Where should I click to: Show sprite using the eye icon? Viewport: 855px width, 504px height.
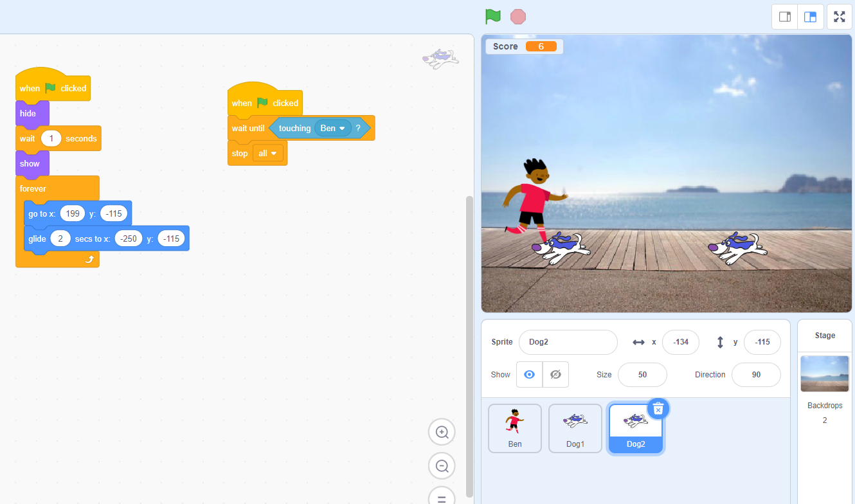(529, 374)
